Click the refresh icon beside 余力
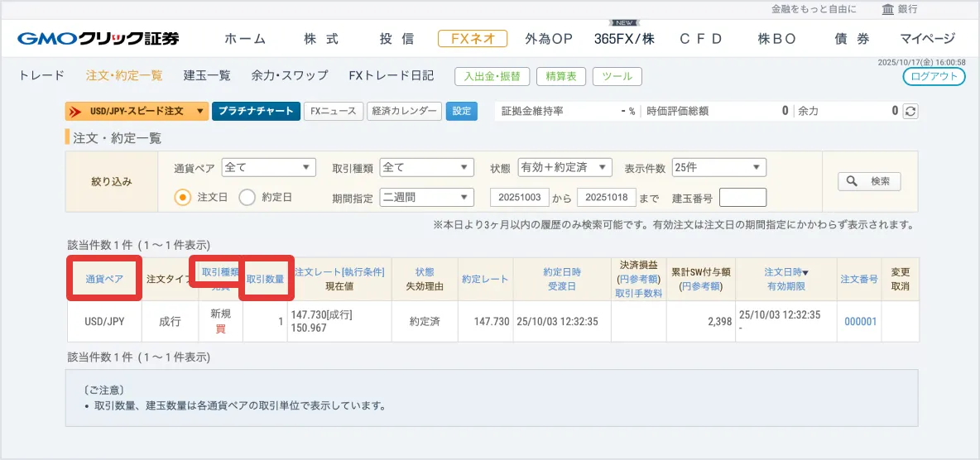Image resolution: width=980 pixels, height=460 pixels. pos(910,111)
